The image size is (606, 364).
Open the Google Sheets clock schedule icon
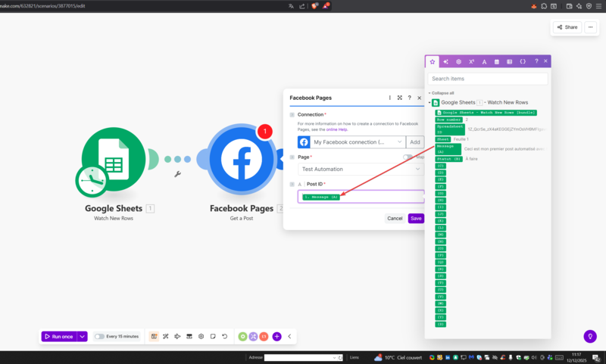[92, 181]
